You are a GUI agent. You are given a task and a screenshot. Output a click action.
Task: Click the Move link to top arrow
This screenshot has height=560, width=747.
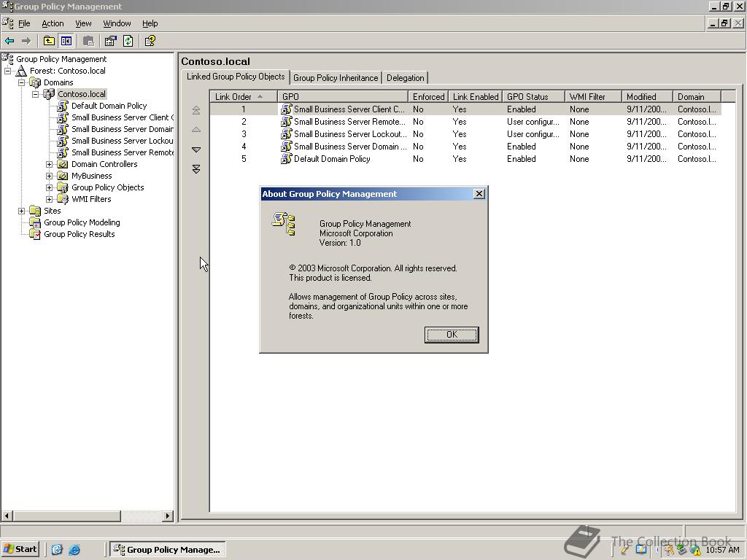pos(196,111)
